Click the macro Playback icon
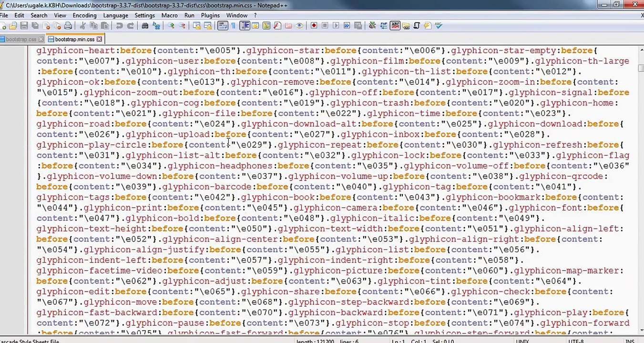Image resolution: width=644 pixels, height=343 pixels. click(336, 26)
